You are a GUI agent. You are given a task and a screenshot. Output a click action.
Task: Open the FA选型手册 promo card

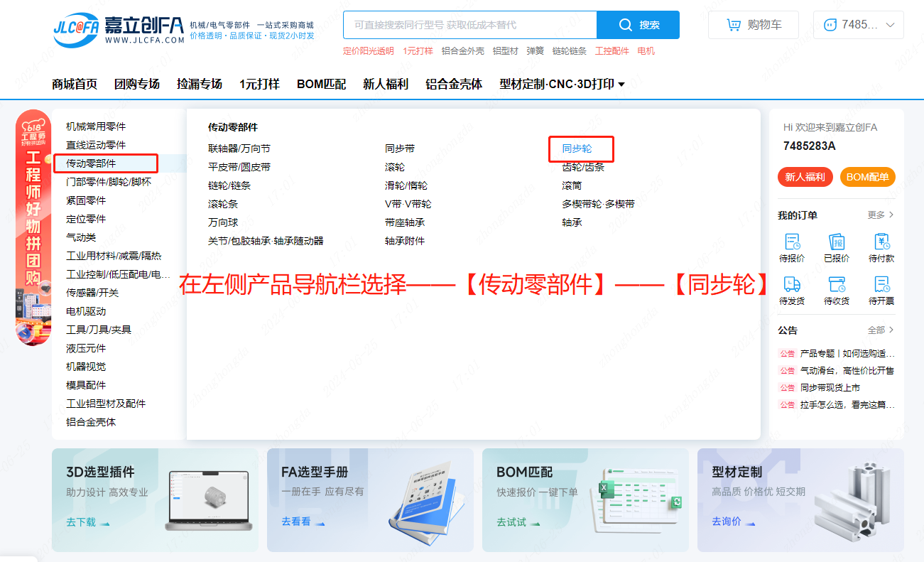(370, 500)
